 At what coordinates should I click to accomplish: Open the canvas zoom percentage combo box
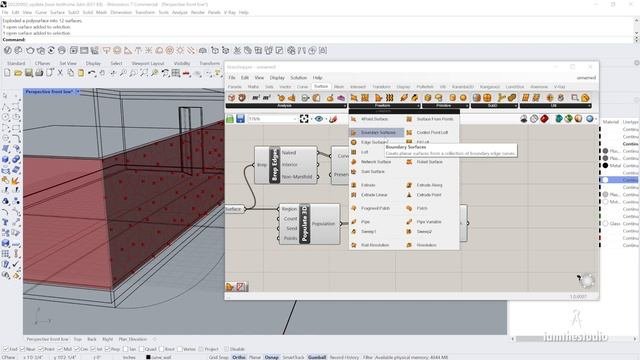(272, 119)
